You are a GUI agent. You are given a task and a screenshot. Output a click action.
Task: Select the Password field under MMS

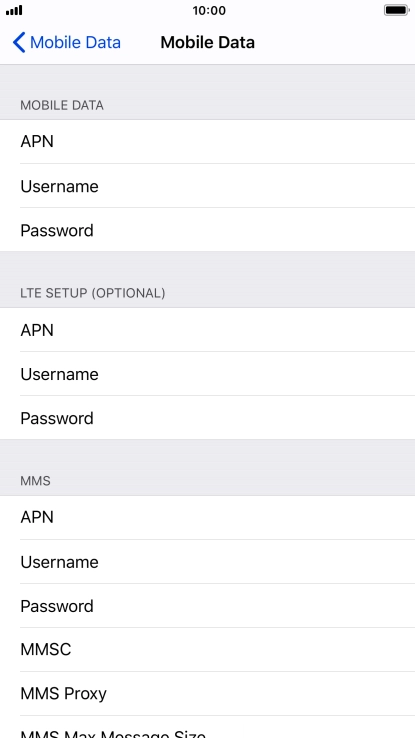click(x=208, y=605)
